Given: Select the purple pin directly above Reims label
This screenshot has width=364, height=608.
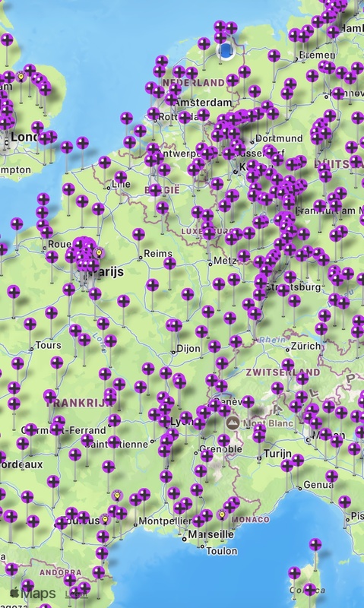Looking at the screenshot, I should (138, 234).
